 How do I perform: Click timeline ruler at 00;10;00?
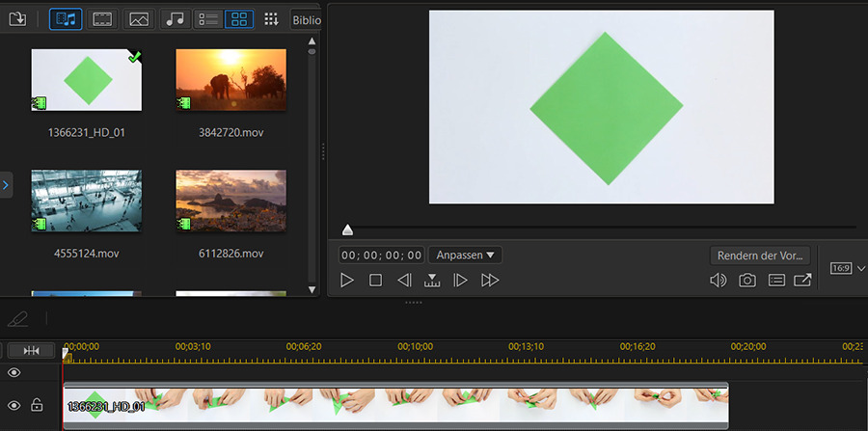[415, 347]
